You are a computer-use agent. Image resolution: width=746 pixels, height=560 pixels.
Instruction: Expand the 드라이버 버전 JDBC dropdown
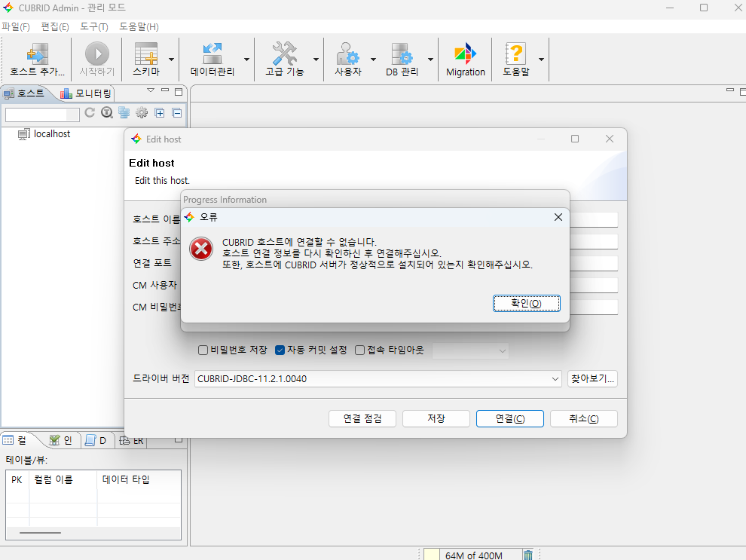pyautogui.click(x=555, y=378)
